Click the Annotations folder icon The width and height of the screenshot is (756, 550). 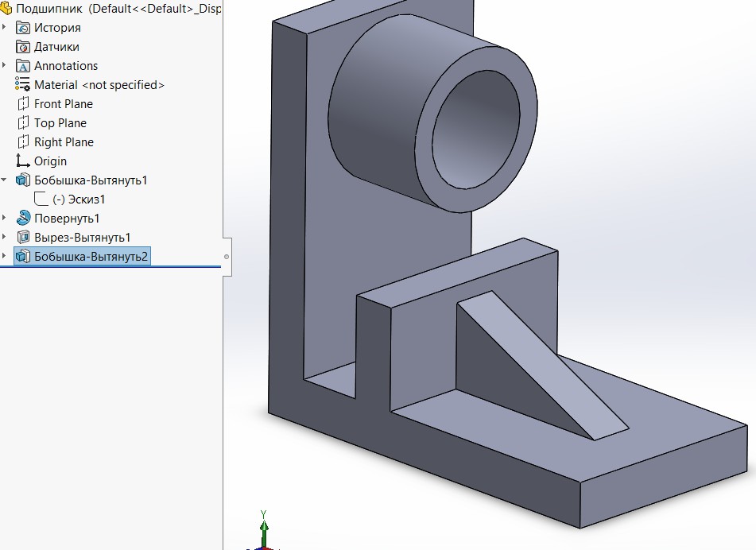[x=23, y=65]
